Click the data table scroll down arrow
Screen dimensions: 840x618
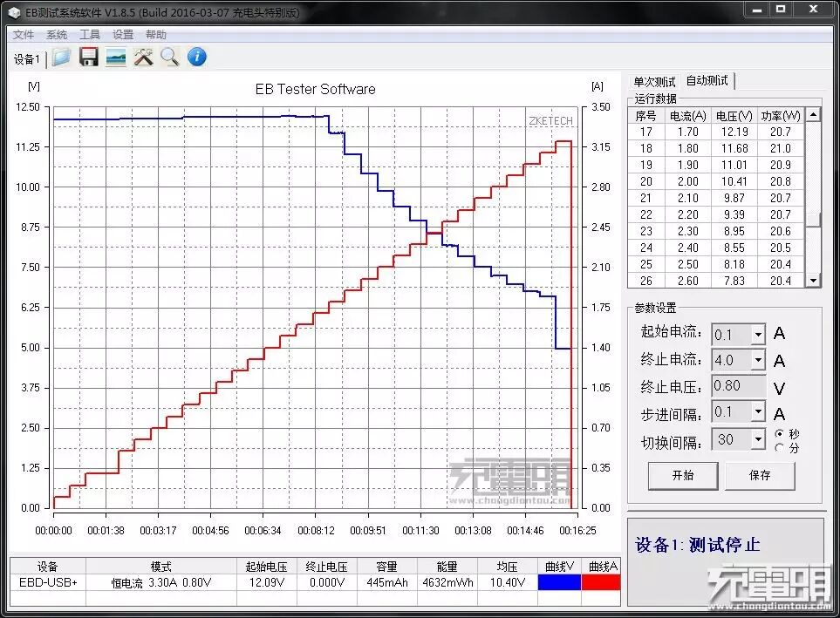coord(813,280)
